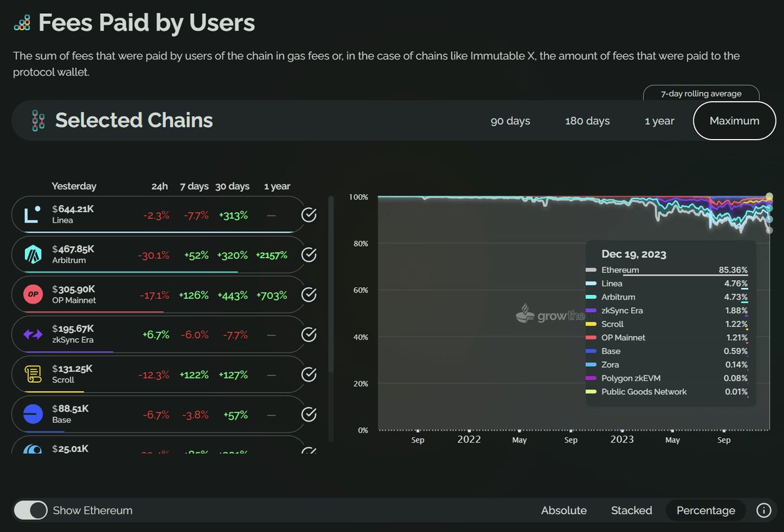Click the Base 0.59% tooltip row
784x532 pixels.
(x=667, y=351)
